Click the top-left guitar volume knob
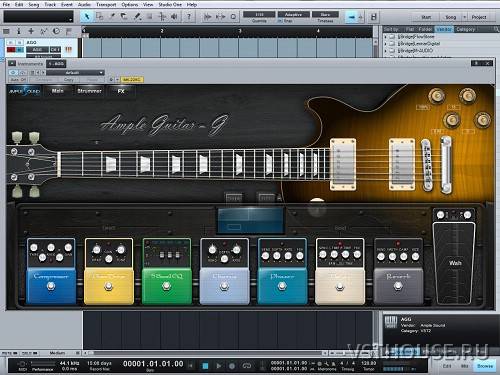The height and width of the screenshot is (375, 500). tap(436, 96)
